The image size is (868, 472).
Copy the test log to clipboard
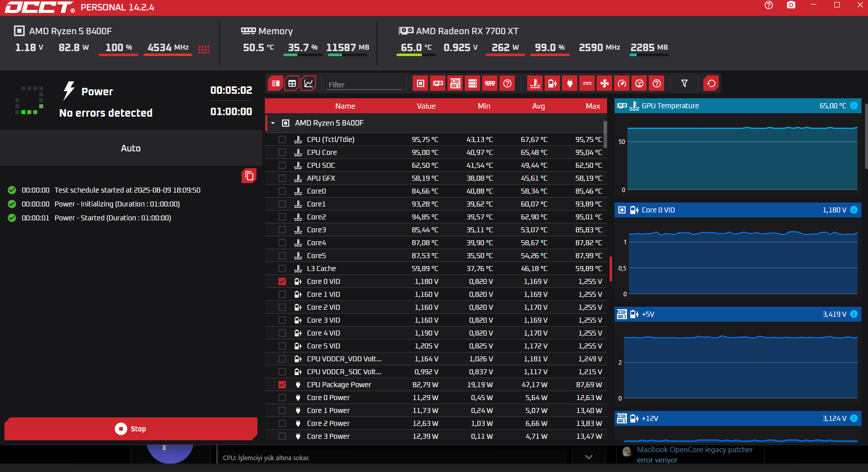[x=249, y=176]
